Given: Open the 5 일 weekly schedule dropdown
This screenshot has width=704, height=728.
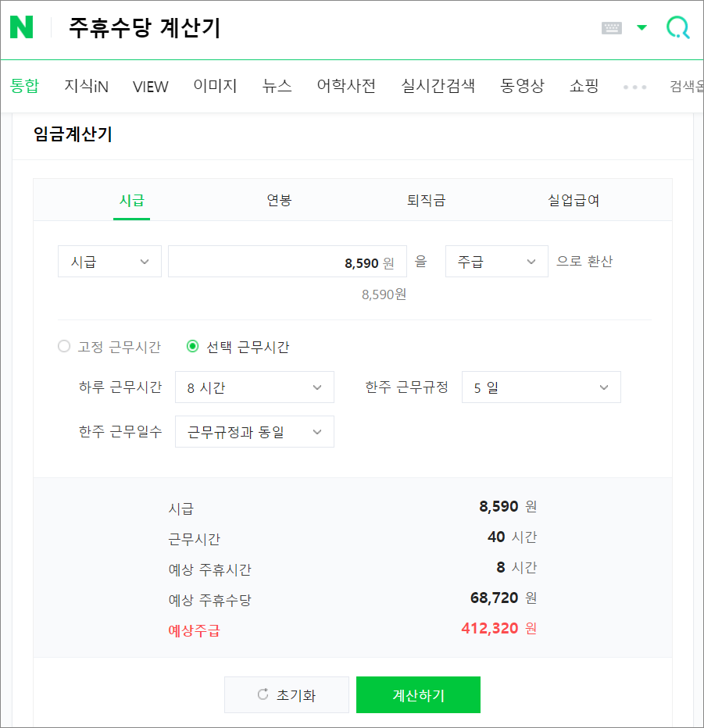Looking at the screenshot, I should click(541, 387).
